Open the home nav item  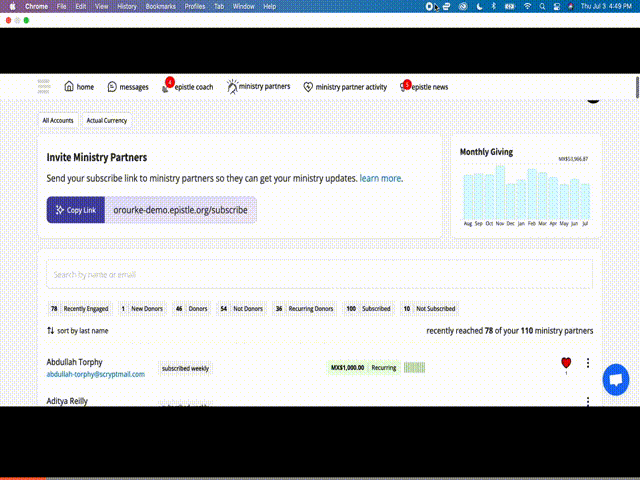click(x=79, y=87)
